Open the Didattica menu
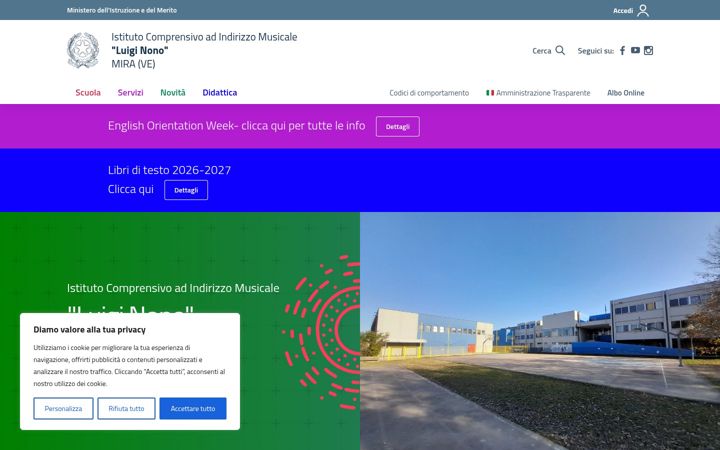This screenshot has width=720, height=450. [x=220, y=93]
